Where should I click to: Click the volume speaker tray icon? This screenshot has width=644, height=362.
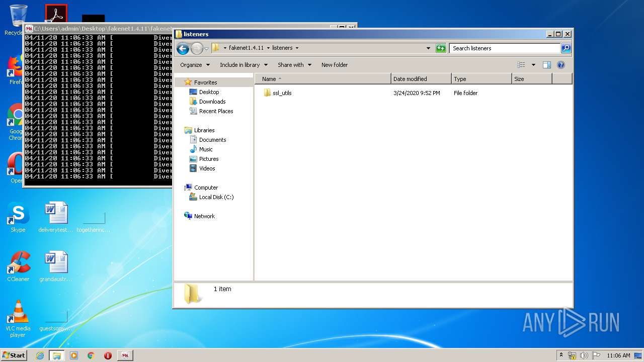tap(584, 355)
